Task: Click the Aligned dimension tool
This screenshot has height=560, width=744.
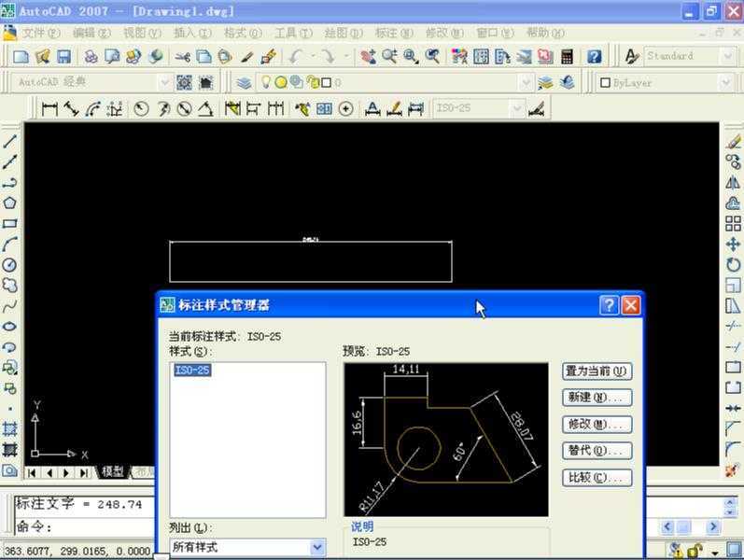Action: [71, 109]
